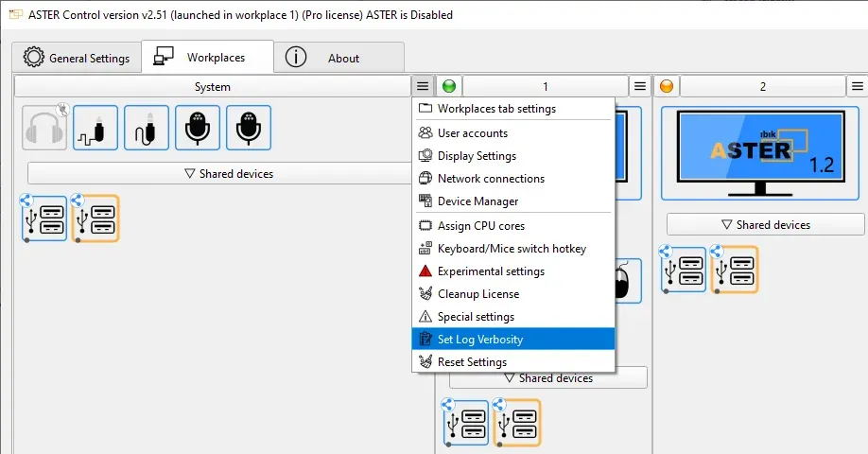This screenshot has height=454, width=868.
Task: Open hamburger menu for workplace 2
Action: pos(857,87)
